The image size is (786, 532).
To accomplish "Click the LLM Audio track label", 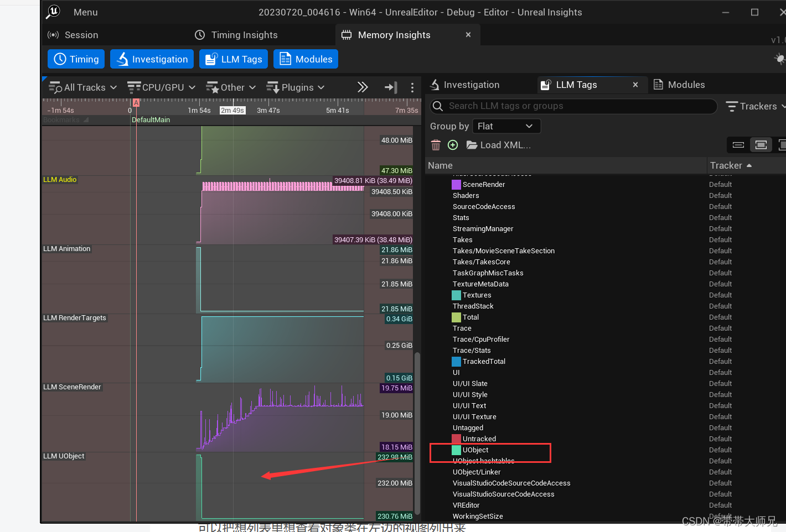I will [x=60, y=180].
